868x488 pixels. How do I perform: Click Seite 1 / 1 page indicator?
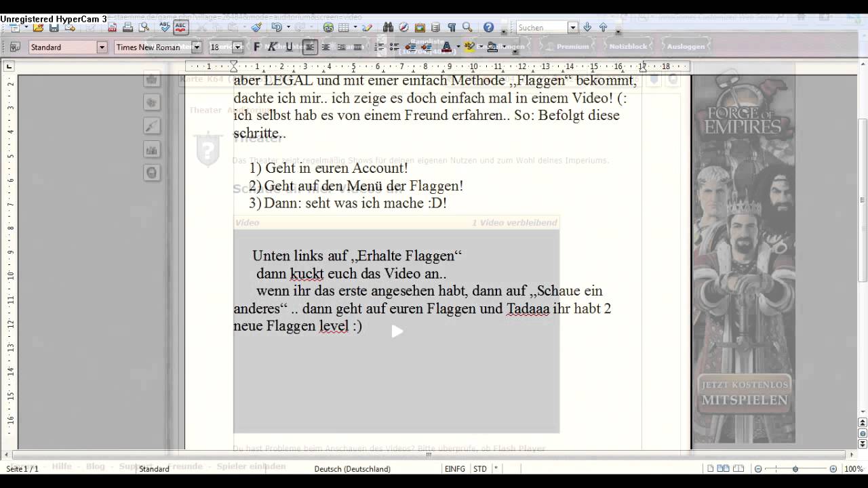click(x=22, y=469)
